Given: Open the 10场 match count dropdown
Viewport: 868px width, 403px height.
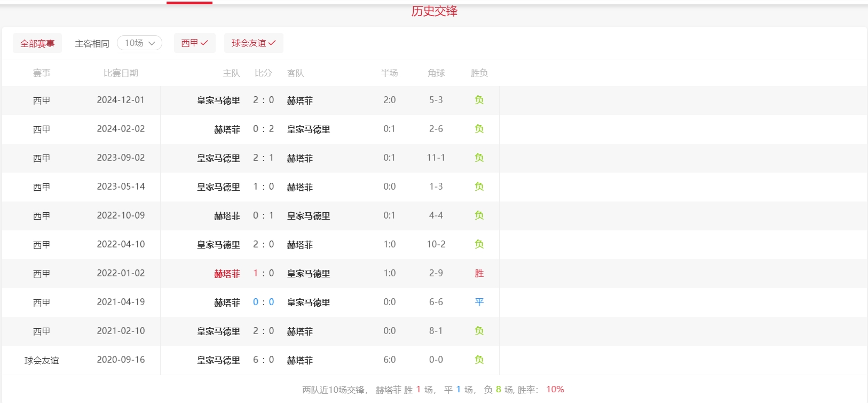Looking at the screenshot, I should pos(139,43).
